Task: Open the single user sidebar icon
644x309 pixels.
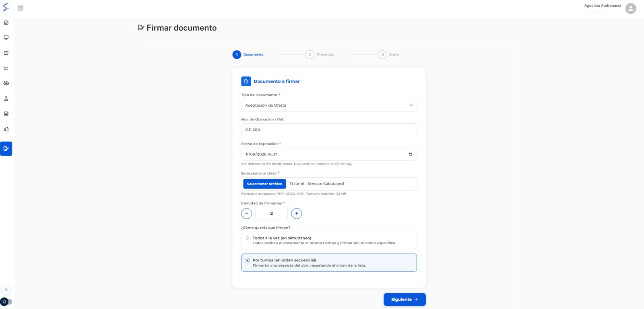Action: (x=6, y=99)
